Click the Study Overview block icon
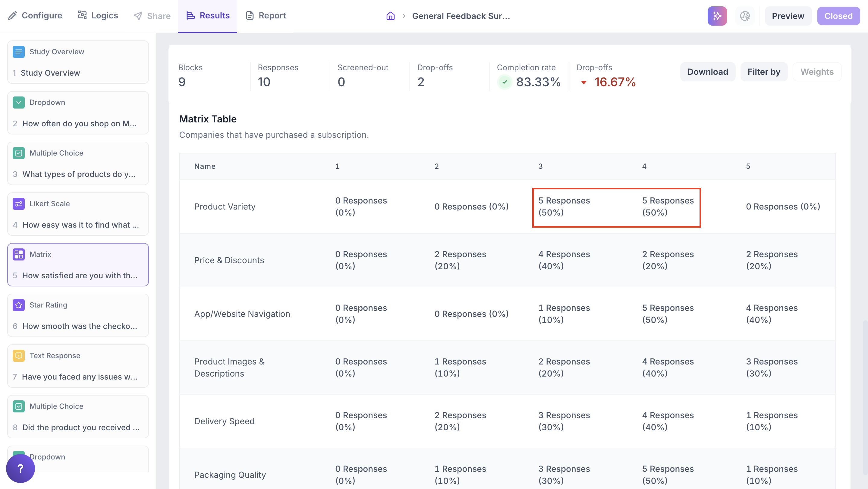This screenshot has width=868, height=489. tap(18, 52)
